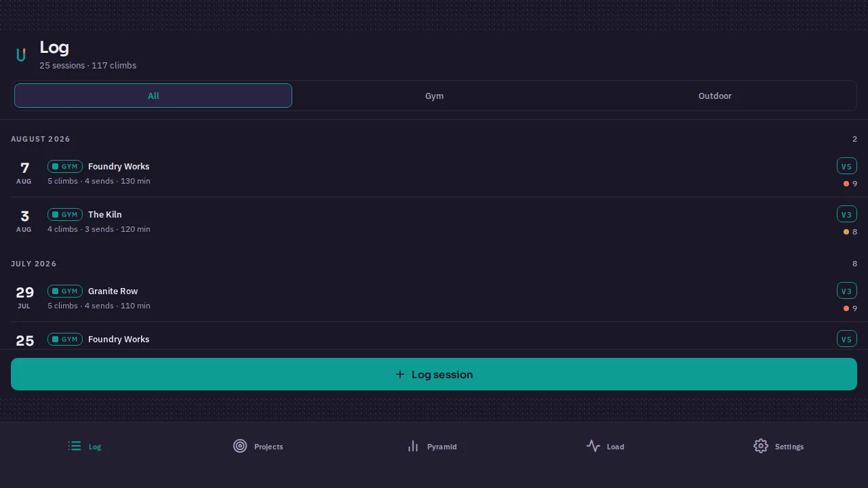The height and width of the screenshot is (488, 868).
Task: Click the AUGUST 2026 section header
Action: [x=41, y=139]
